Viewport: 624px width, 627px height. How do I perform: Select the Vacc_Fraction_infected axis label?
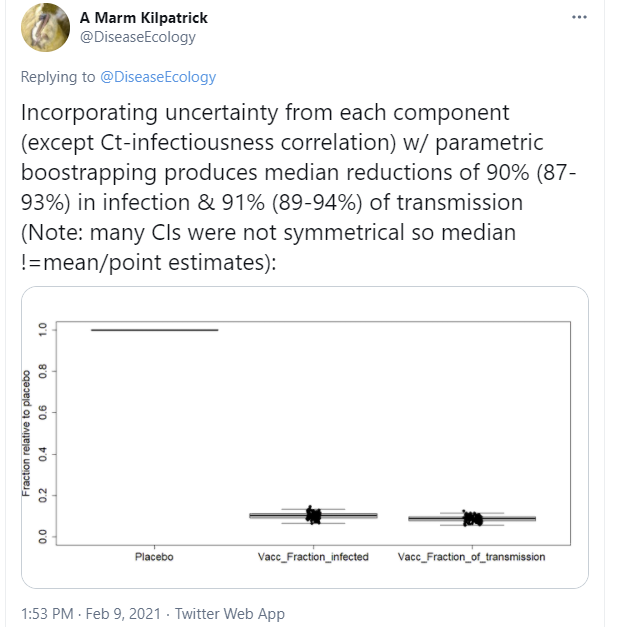[313, 557]
